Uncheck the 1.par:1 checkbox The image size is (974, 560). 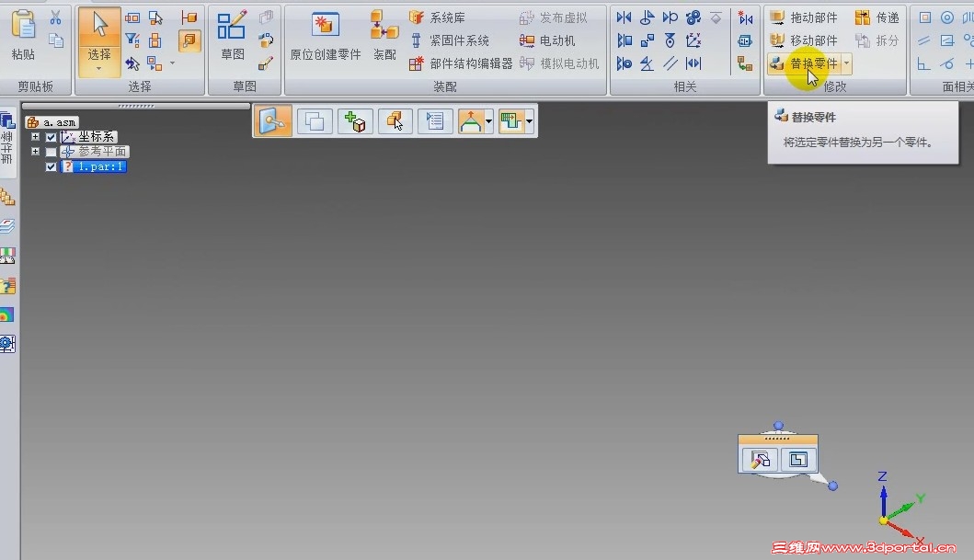coord(51,167)
